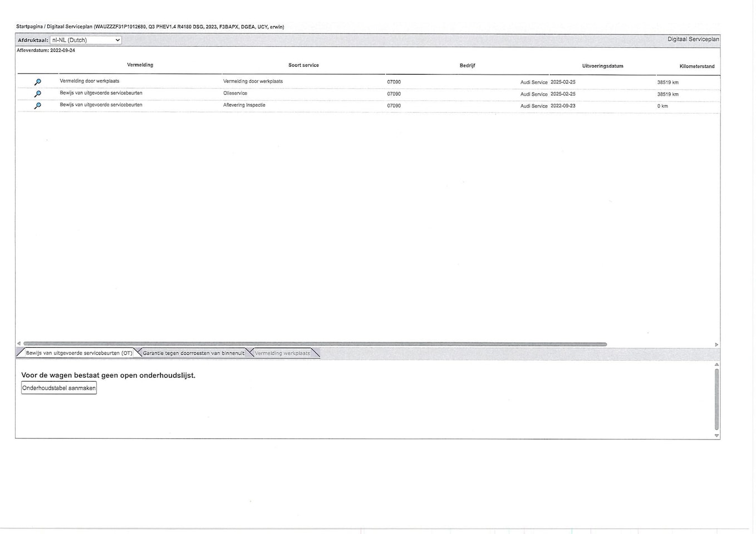Click the down arrow of the lower panel scrollbar
Viewport: 756px width, 534px height.
tap(716, 436)
